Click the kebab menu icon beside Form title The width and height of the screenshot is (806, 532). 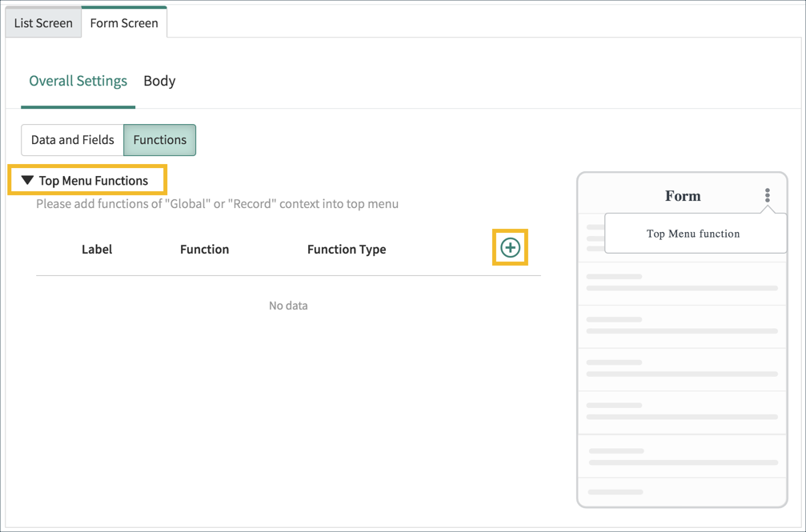pyautogui.click(x=768, y=194)
